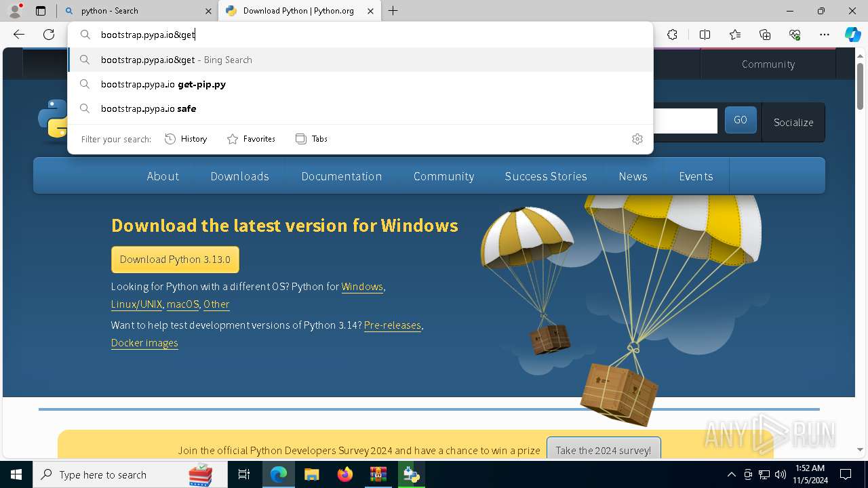Click Microsoft Edge taskbar icon
Screen dimensions: 868x488
point(279,474)
